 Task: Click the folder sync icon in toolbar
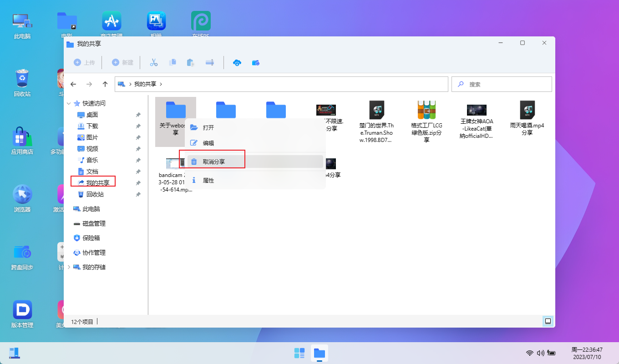(256, 63)
